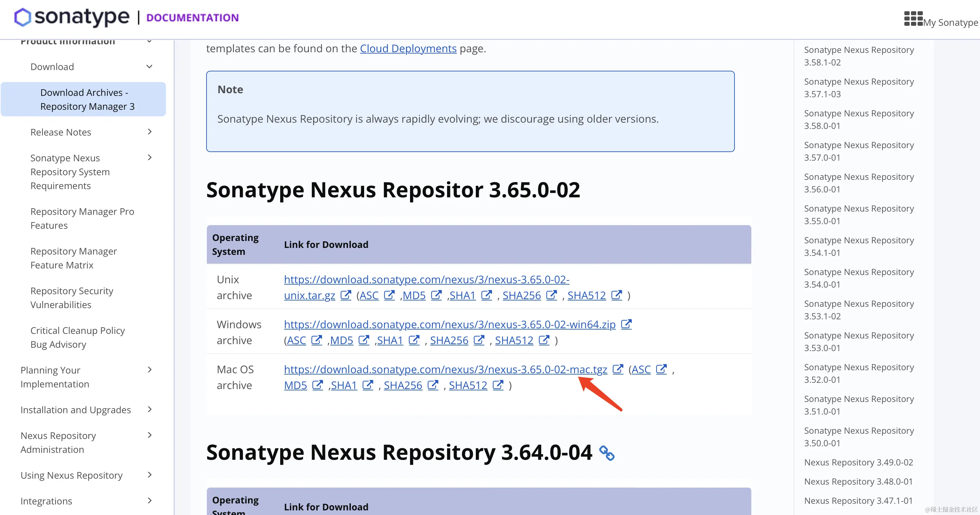Click external-link icon next to Unix SHA512

tap(616, 296)
